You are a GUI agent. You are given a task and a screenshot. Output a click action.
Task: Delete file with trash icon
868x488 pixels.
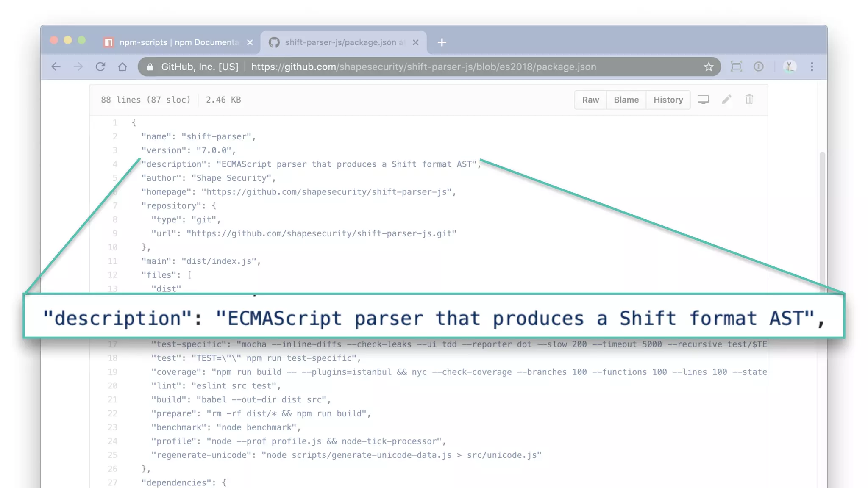click(749, 100)
